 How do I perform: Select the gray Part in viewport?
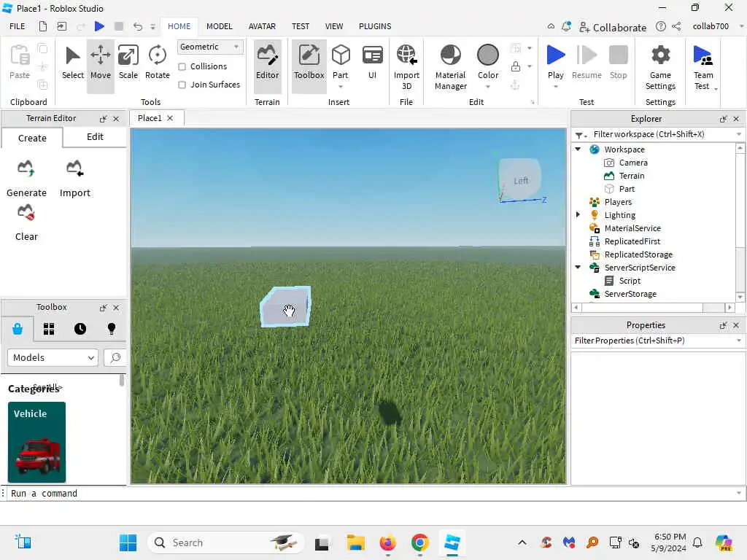[x=286, y=306]
